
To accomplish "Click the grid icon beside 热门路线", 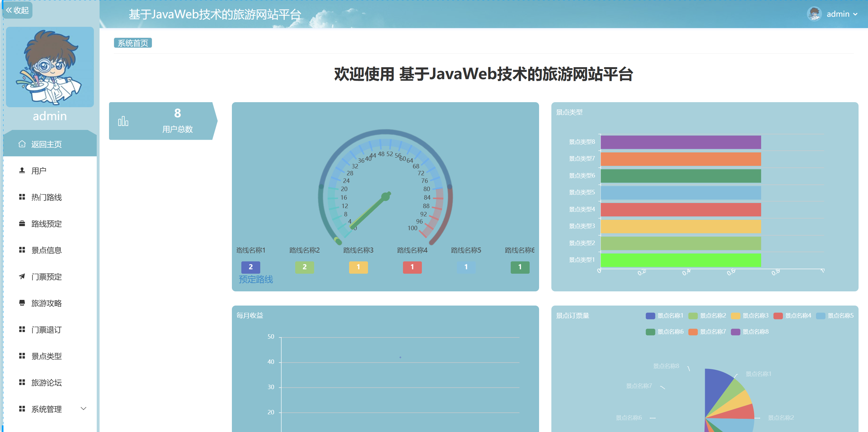I will (x=22, y=197).
